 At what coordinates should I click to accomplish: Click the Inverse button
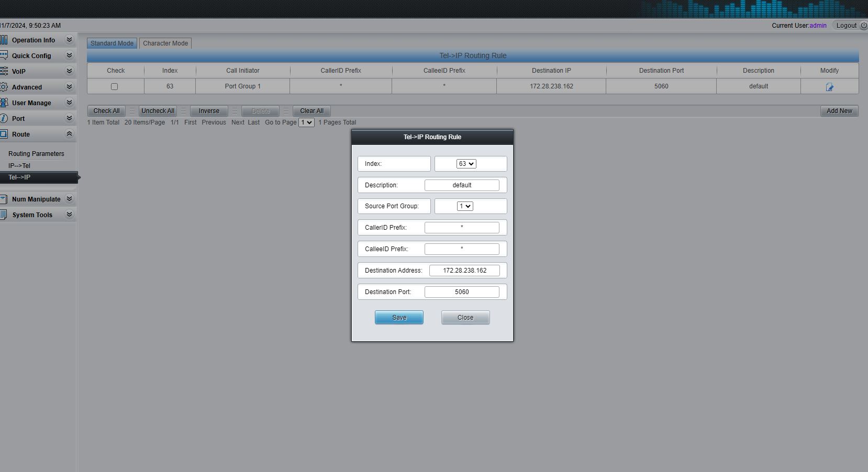coord(209,111)
